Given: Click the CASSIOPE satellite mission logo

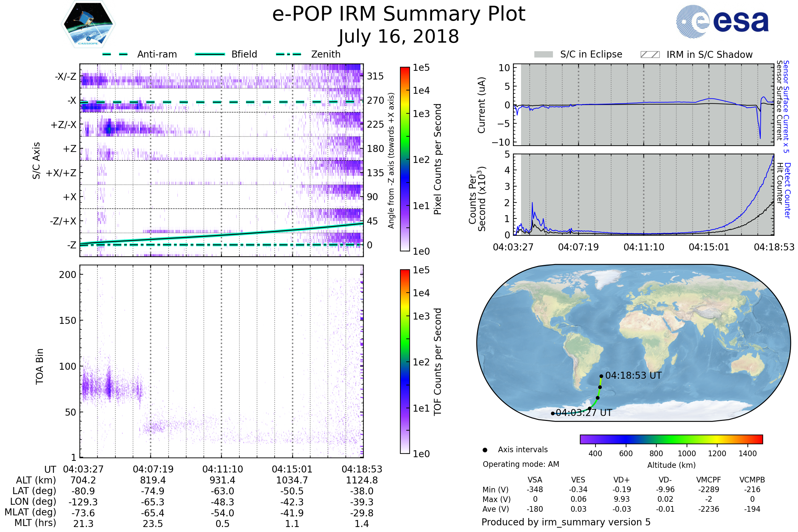Looking at the screenshot, I should coord(88,24).
